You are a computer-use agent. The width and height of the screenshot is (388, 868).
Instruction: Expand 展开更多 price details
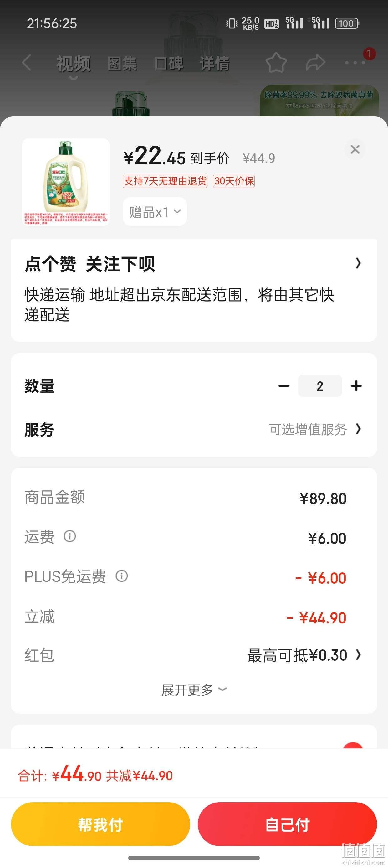(x=194, y=690)
